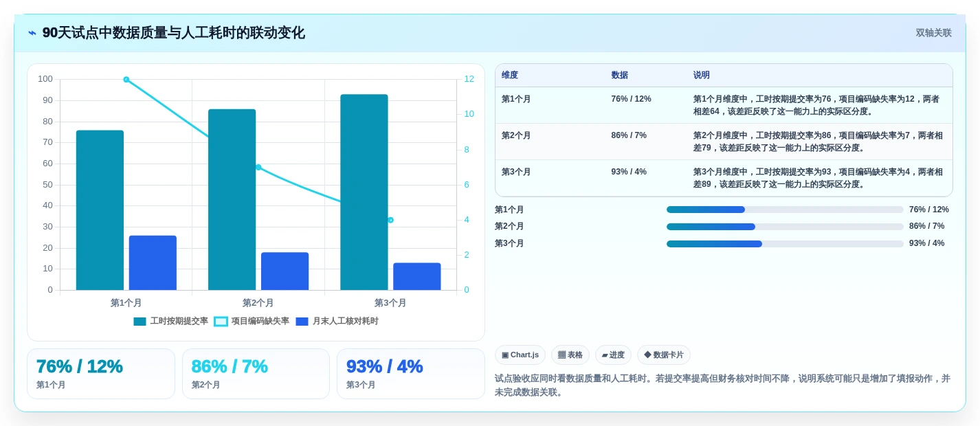
Task: Click the line point above 第1个月
Action: click(126, 80)
